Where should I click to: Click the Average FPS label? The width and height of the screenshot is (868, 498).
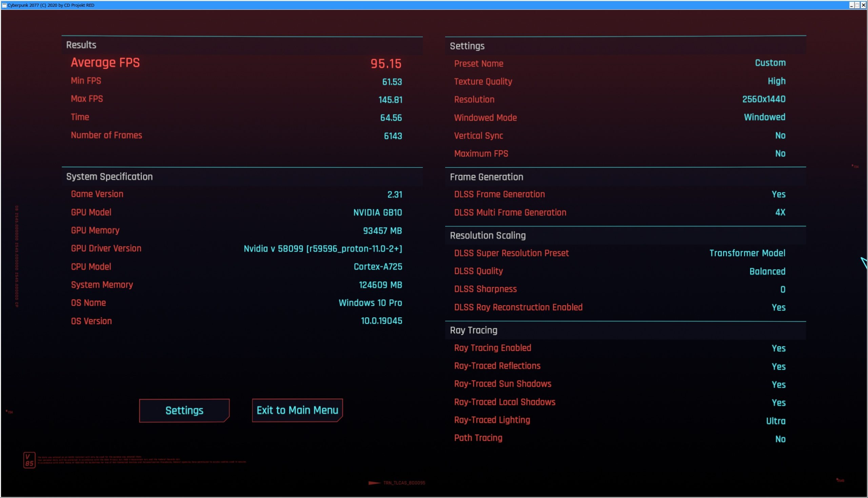pos(105,63)
